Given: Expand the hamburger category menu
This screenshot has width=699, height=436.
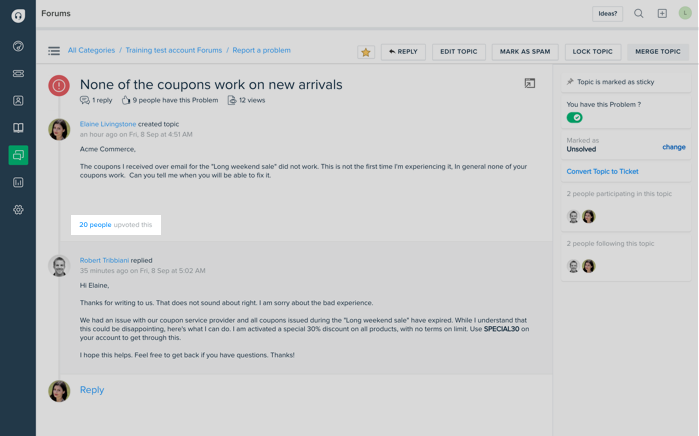Looking at the screenshot, I should (54, 51).
